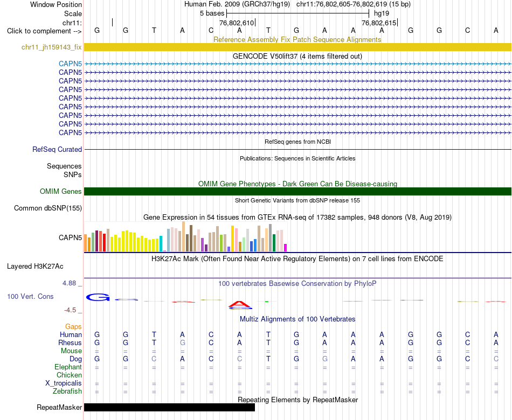
Task: Click the 76,802,610 ruler coordinate
Action: pyautogui.click(x=237, y=23)
